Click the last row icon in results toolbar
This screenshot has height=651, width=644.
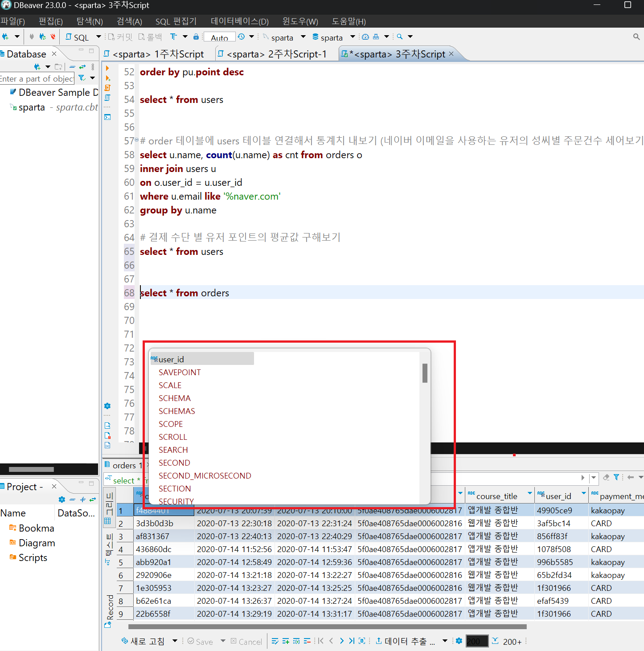point(352,641)
